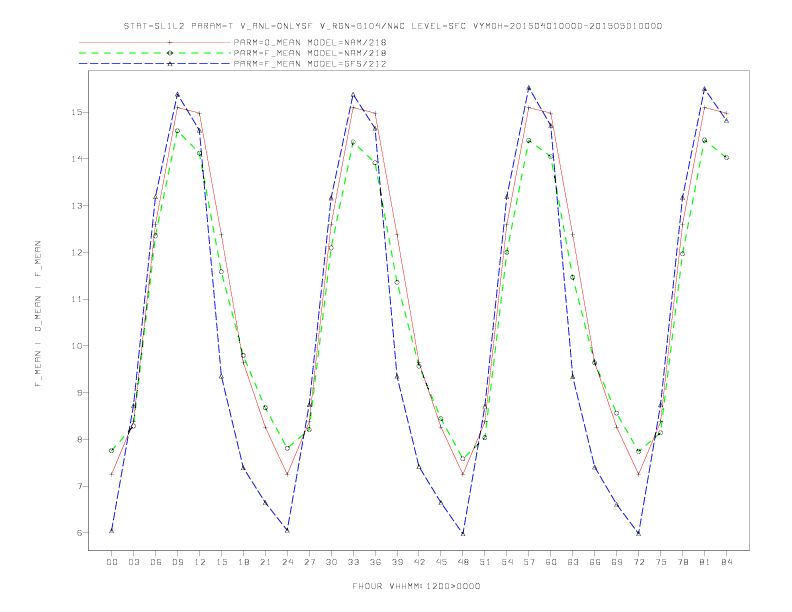Click blue GFS triangle peak at hour 57
Image resolution: width=792 pixels, height=612 pixels.
529,88
